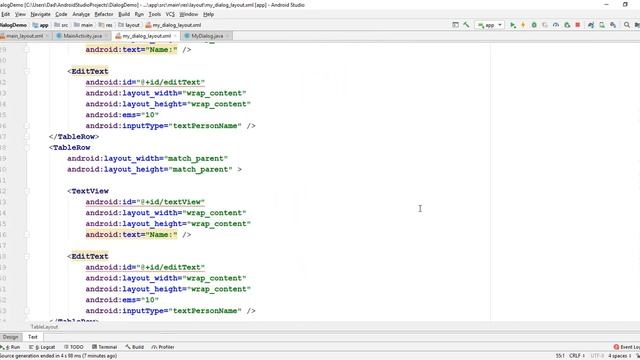Click Sync Project with Gradle Files icon
The width and height of the screenshot is (640, 360).
[x=591, y=25]
